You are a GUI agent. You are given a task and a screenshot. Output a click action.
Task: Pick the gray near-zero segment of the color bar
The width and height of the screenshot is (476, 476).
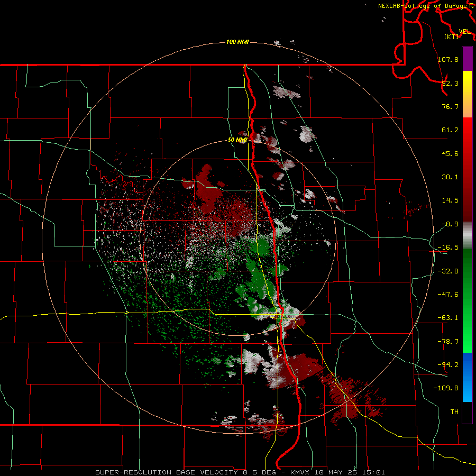click(x=467, y=235)
